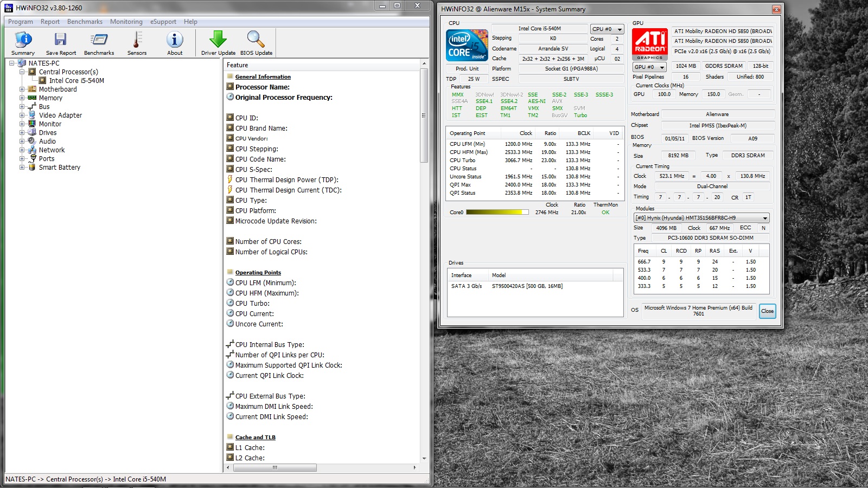868x488 pixels.
Task: Open the Monitoring menu
Action: tap(126, 22)
